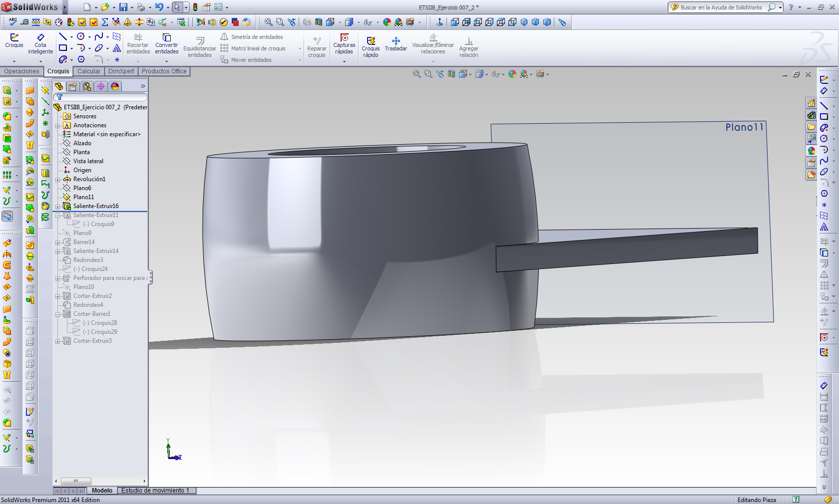The image size is (839, 504).
Task: Click Editando Pieza in status bar
Action: pyautogui.click(x=757, y=500)
